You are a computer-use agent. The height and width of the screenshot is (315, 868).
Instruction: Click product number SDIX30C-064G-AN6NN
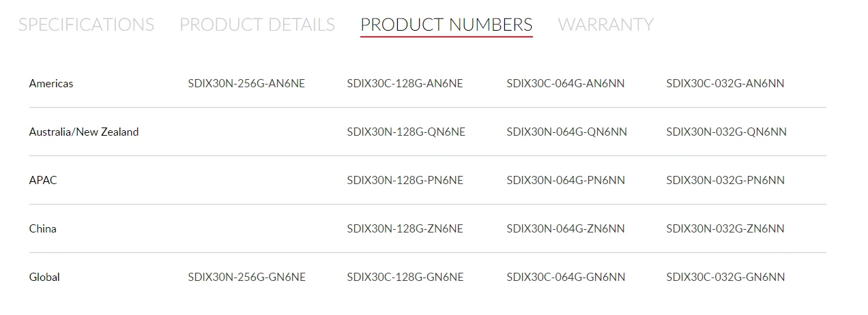[x=565, y=83]
